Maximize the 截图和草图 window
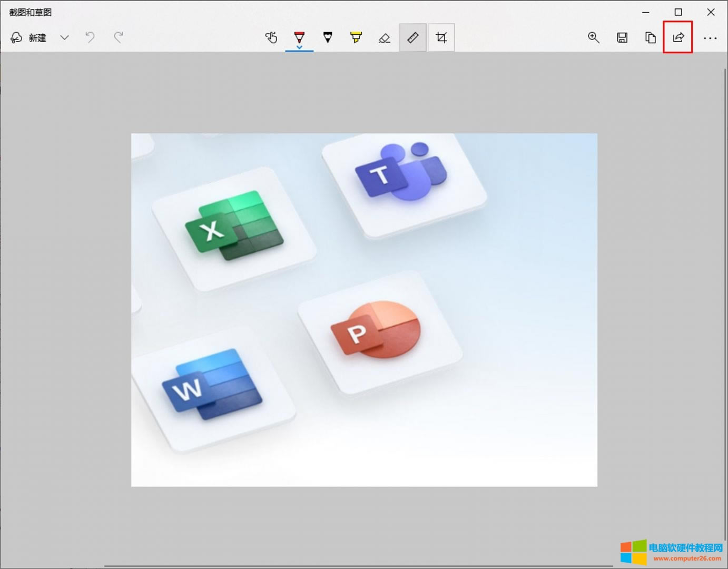Image resolution: width=728 pixels, height=569 pixels. [x=678, y=12]
